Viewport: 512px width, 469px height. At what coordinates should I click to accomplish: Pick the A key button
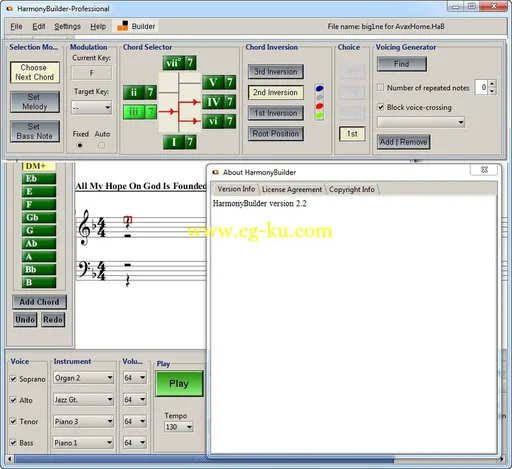[x=39, y=257]
